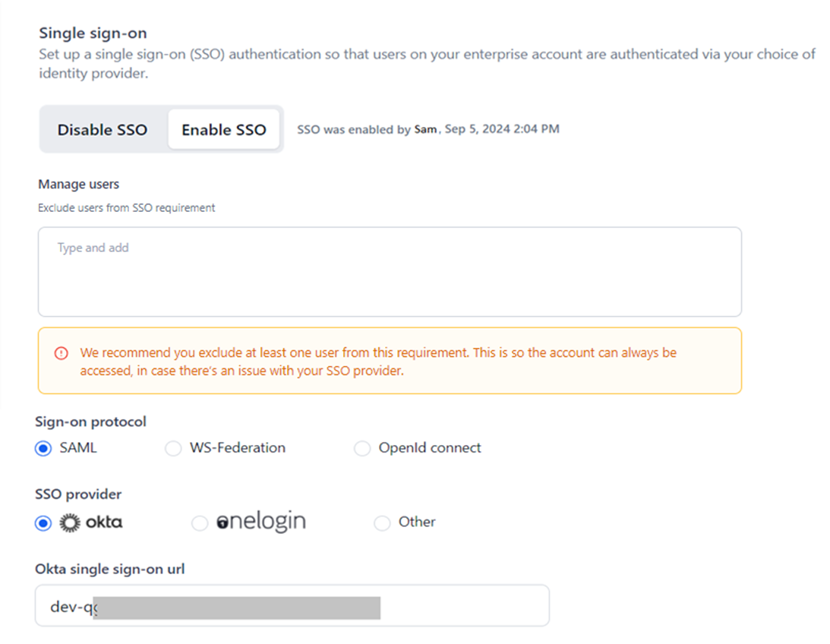Click the Enable SSO button

click(223, 129)
